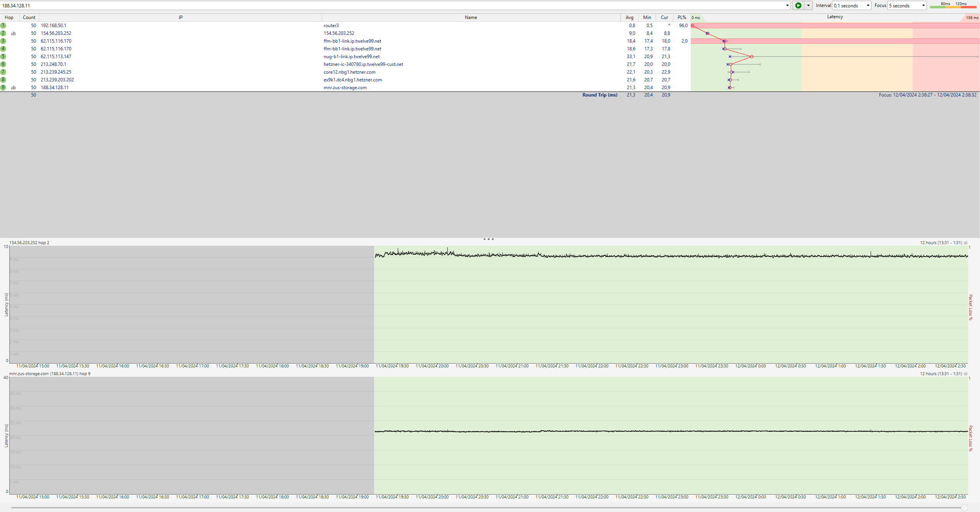Click the three-dot divider above the graphs
Image resolution: width=980 pixels, height=512 pixels.
click(488, 239)
